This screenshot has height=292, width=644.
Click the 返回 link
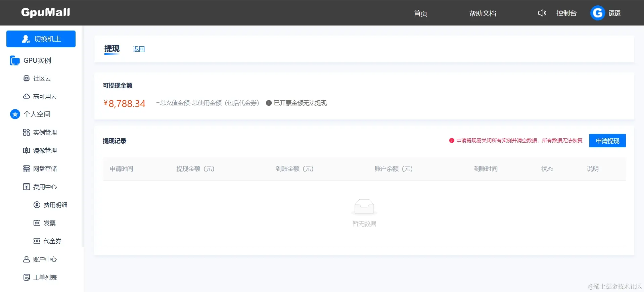(x=139, y=49)
